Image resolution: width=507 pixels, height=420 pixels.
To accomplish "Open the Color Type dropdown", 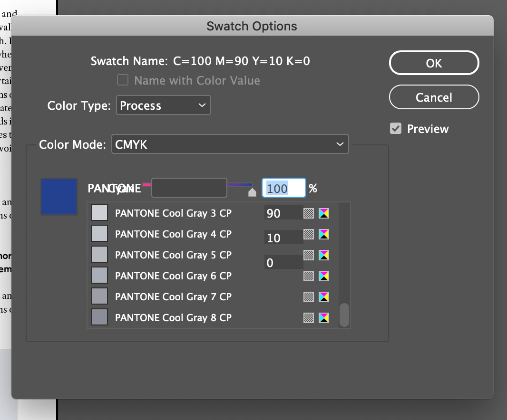I will click(163, 105).
